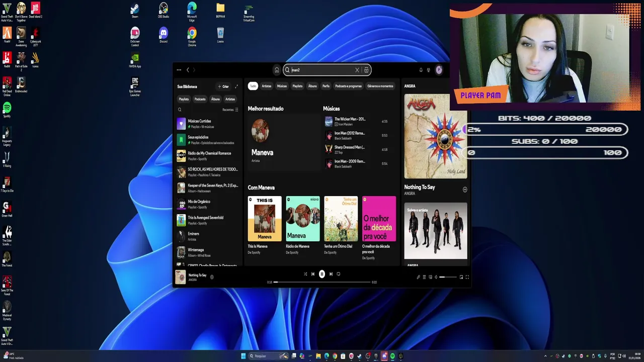644x362 pixels.
Task: Click the Criar button in library
Action: [x=223, y=86]
